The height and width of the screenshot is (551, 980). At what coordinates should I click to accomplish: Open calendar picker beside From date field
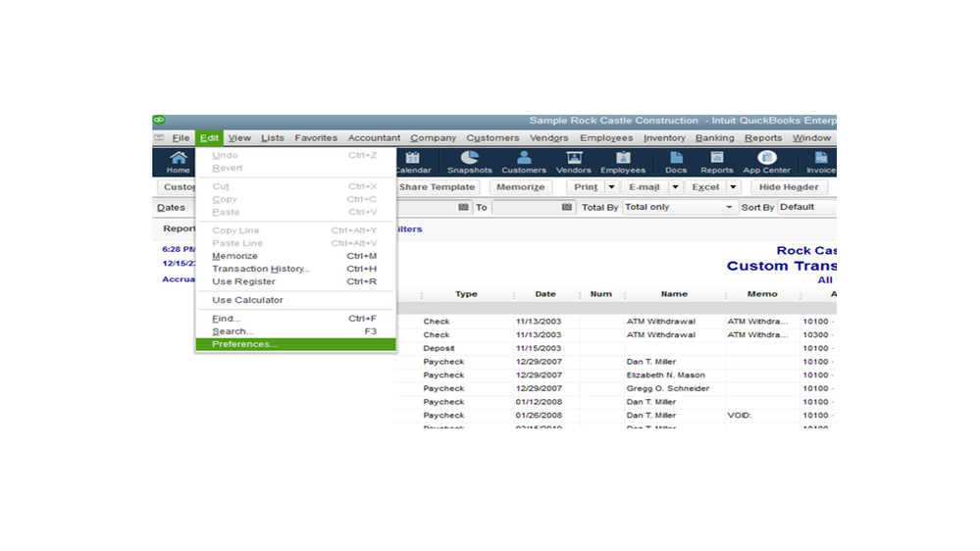coord(463,207)
